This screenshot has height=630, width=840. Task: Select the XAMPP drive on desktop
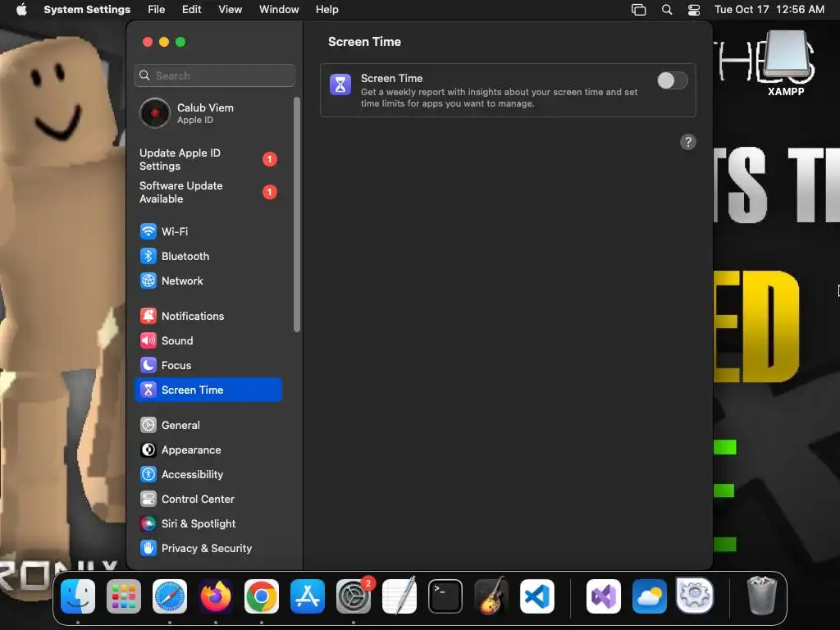[x=786, y=63]
